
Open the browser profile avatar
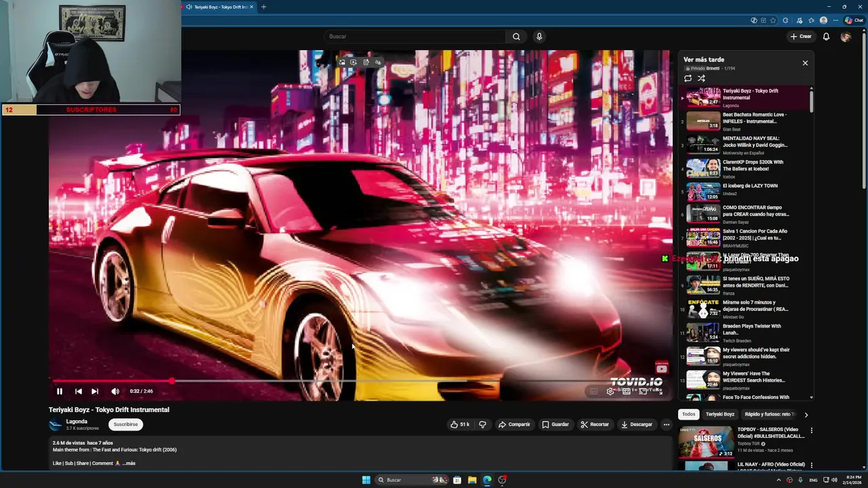[x=823, y=20]
